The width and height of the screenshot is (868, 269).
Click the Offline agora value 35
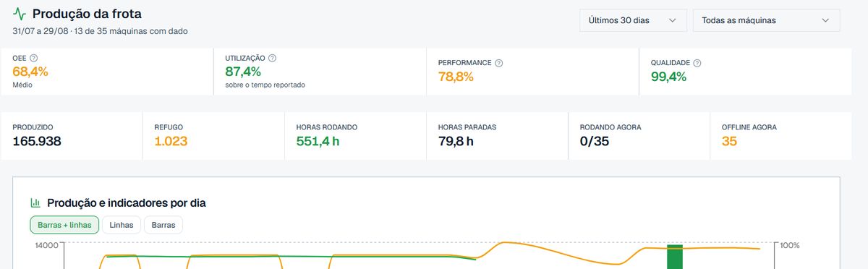click(729, 141)
